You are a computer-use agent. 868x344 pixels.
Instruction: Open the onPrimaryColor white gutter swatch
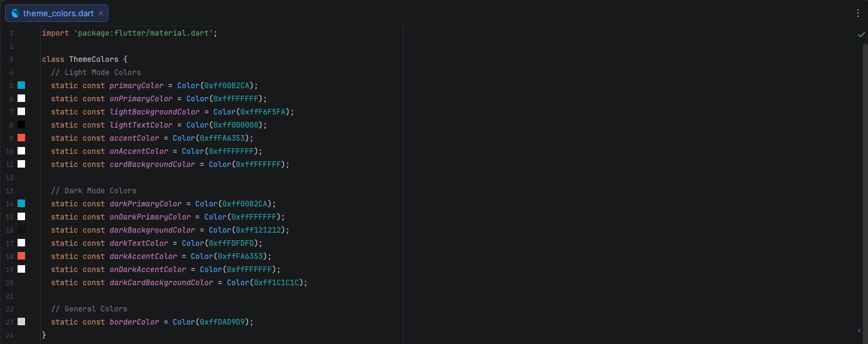coord(21,98)
